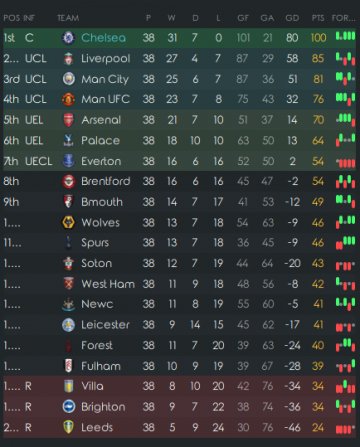View Spurs' recent form indicator
Viewport: 360px width, 447px height.
pyautogui.click(x=345, y=242)
